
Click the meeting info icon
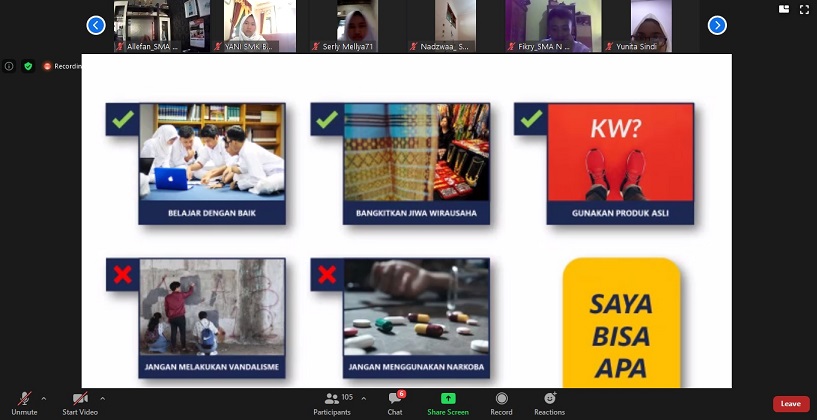[x=9, y=66]
